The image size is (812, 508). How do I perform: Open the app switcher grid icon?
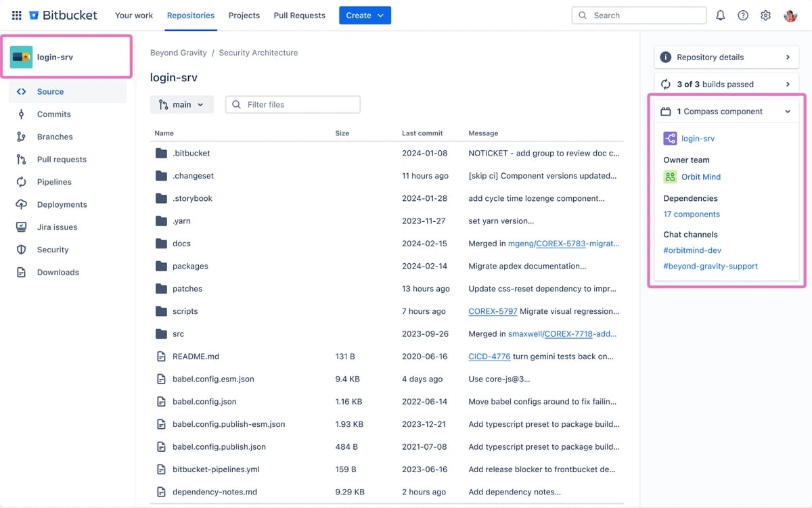(17, 15)
